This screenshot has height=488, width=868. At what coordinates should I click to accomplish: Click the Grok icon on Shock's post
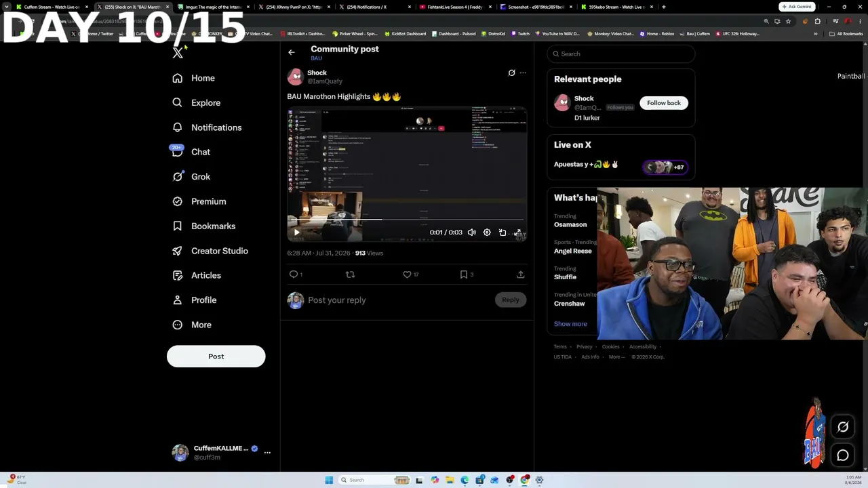point(512,73)
